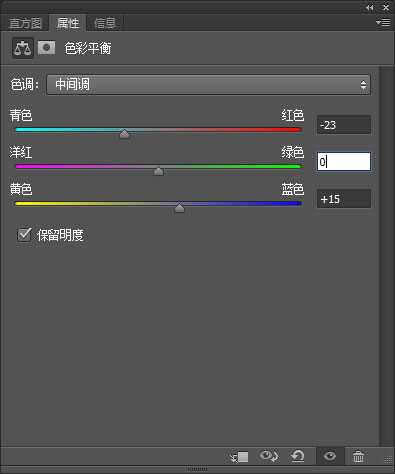The height and width of the screenshot is (474, 395).
Task: Delete this adjustment layer trash icon
Action: (x=358, y=456)
